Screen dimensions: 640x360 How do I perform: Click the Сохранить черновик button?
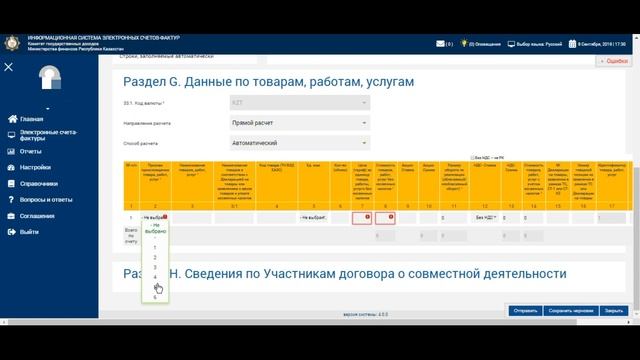(x=571, y=311)
